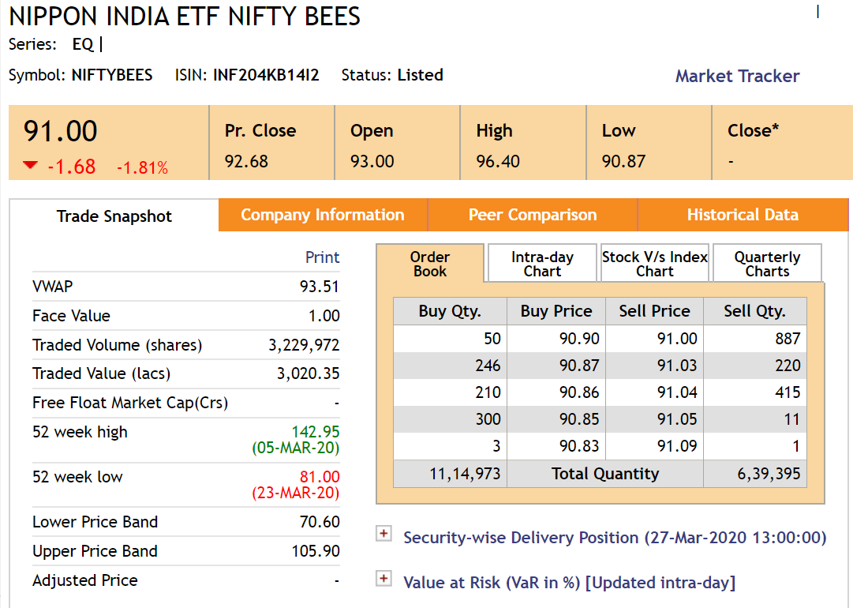Viewport: 868px width, 608px height.
Task: Open the Company Information tab
Action: [322, 215]
